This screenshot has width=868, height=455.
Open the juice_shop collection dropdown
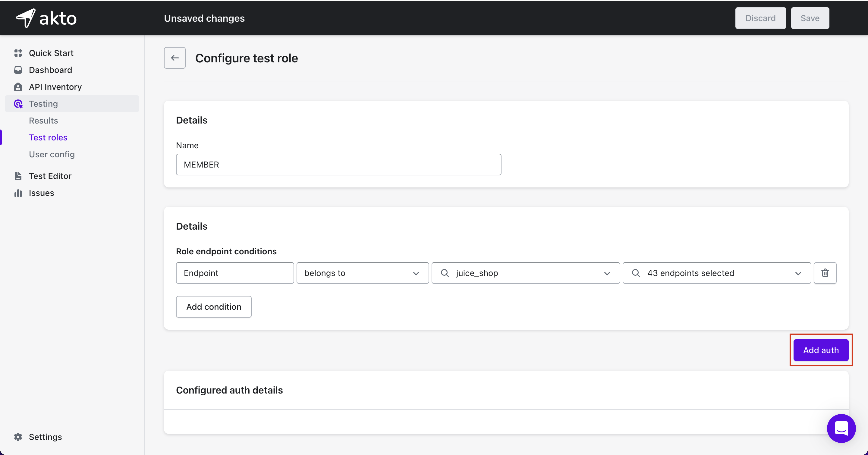[525, 273]
